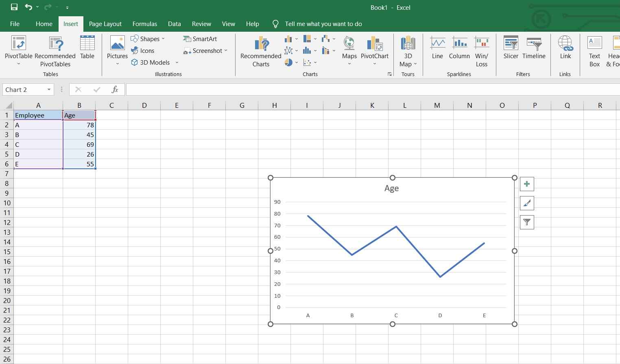Open Recommended PivotTables
Image resolution: width=620 pixels, height=364 pixels.
[55, 50]
